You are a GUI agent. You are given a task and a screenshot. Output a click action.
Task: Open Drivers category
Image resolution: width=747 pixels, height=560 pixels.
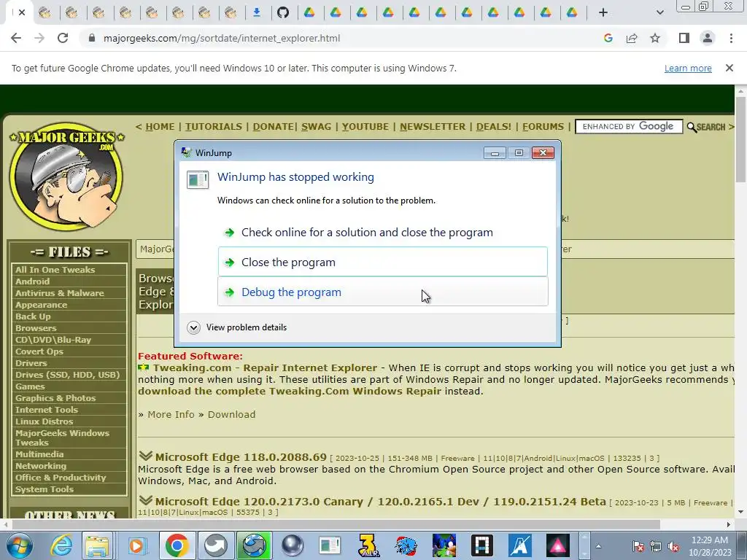point(31,363)
